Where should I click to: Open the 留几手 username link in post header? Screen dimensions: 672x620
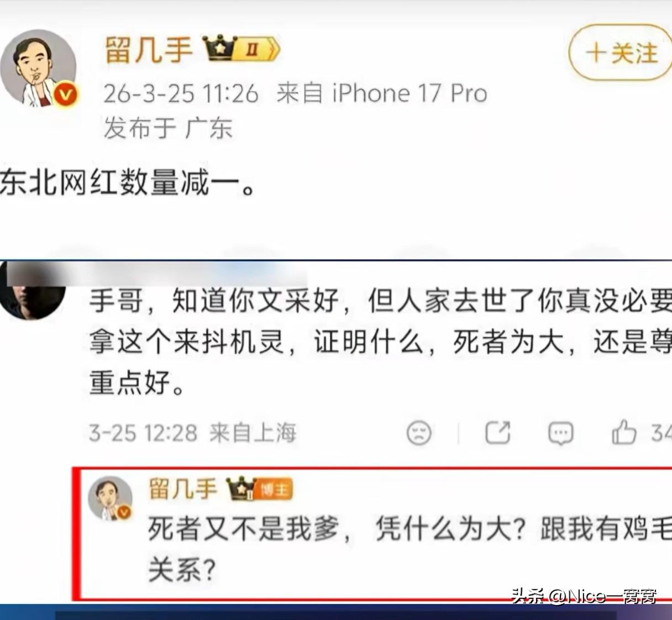(x=149, y=50)
